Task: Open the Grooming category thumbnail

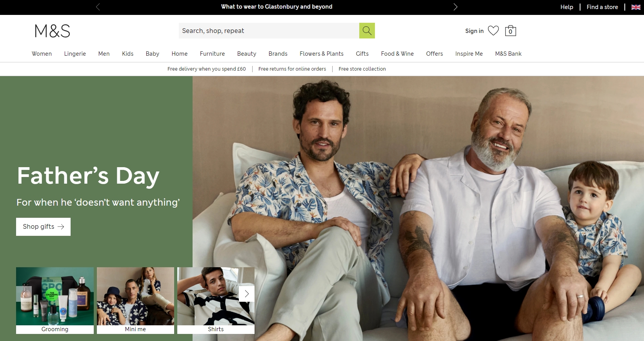Action: [x=55, y=301]
